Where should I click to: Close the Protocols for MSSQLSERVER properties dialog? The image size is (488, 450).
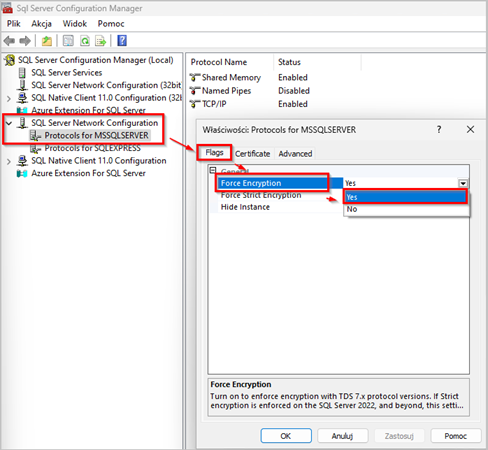pos(470,129)
